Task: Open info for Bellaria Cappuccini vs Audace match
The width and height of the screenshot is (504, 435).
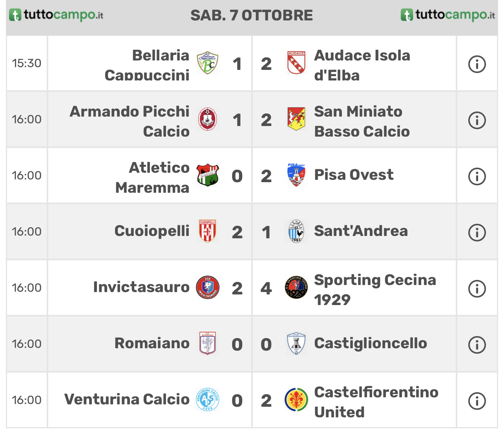Action: click(477, 64)
